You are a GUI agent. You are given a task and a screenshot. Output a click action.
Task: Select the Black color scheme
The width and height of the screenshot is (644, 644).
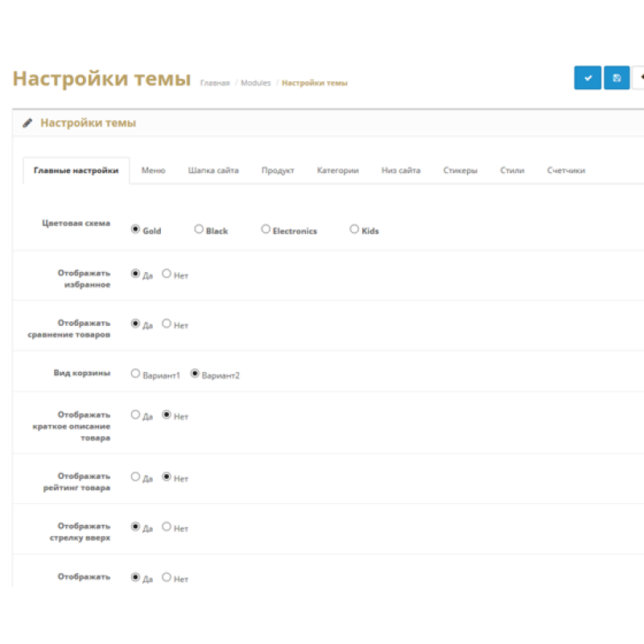[199, 228]
